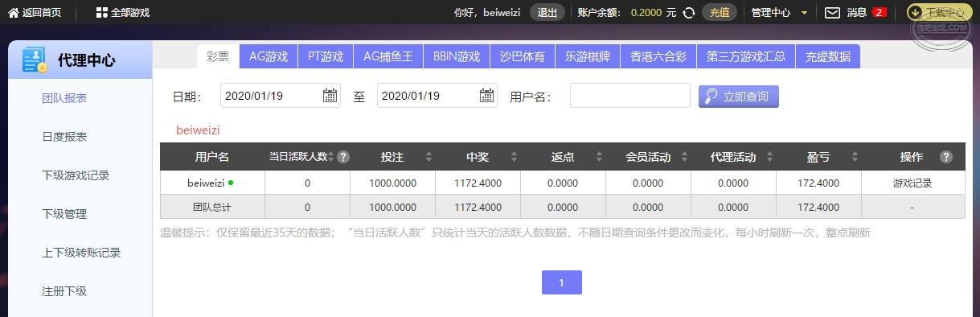The width and height of the screenshot is (980, 317).
Task: Focus the start date input field
Action: pyautogui.click(x=280, y=96)
